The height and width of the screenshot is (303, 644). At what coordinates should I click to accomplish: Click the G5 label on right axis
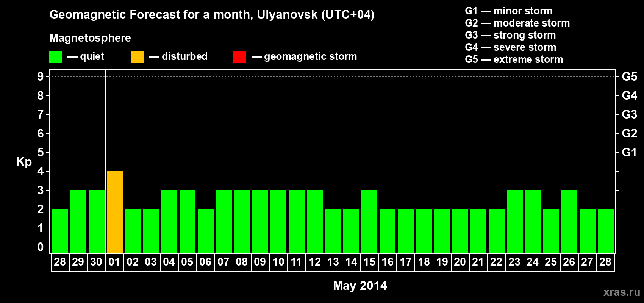pos(630,77)
